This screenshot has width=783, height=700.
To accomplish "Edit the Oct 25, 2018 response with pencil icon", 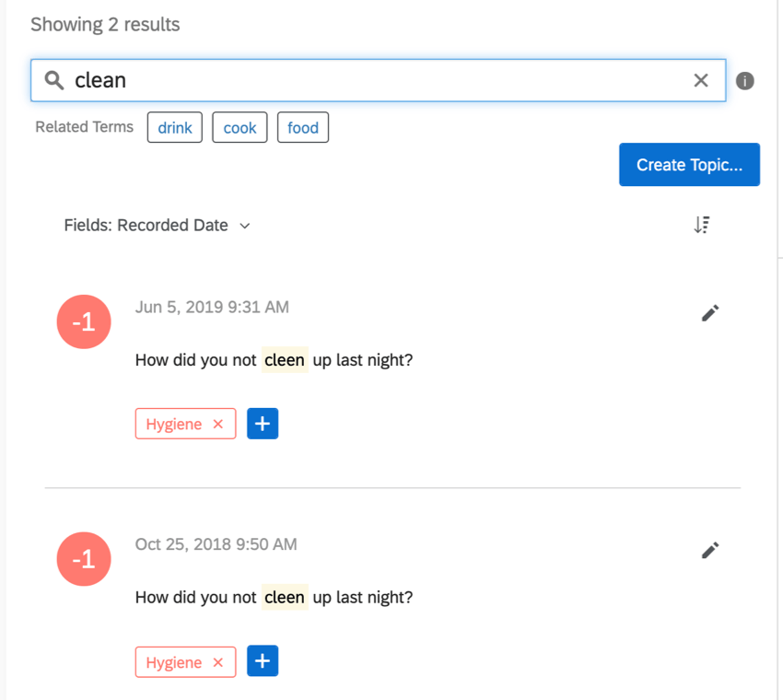I will [710, 550].
